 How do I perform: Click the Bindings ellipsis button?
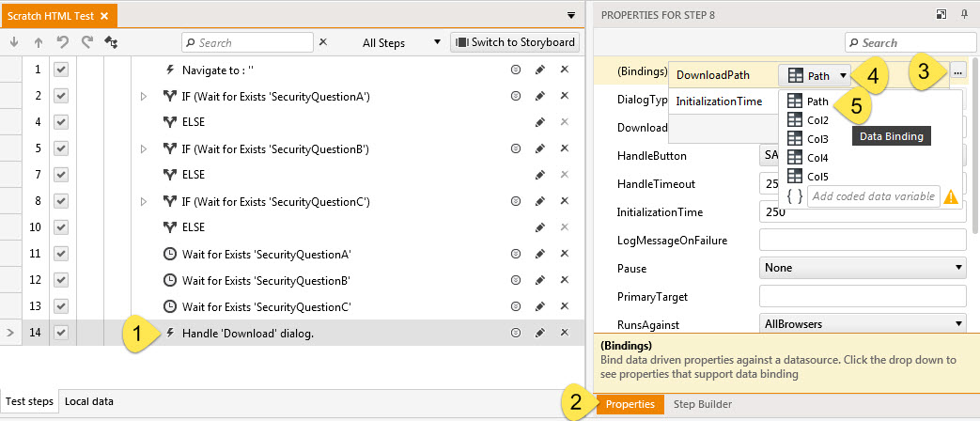(957, 71)
